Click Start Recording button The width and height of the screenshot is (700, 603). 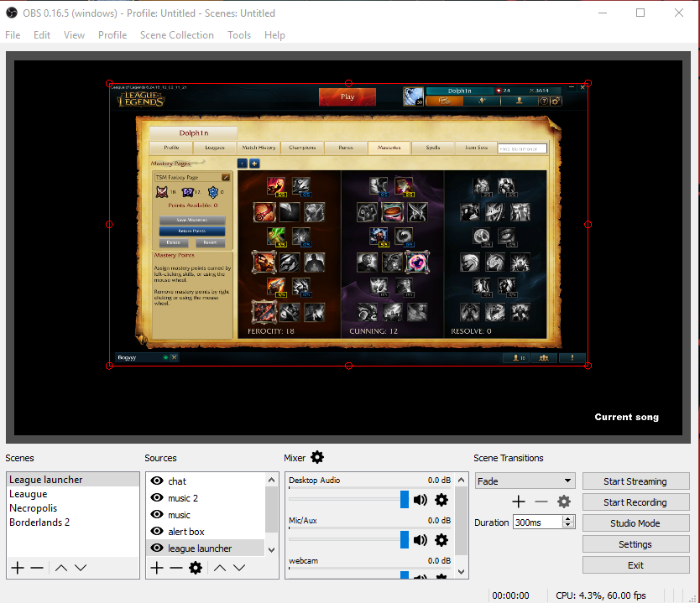(x=635, y=502)
